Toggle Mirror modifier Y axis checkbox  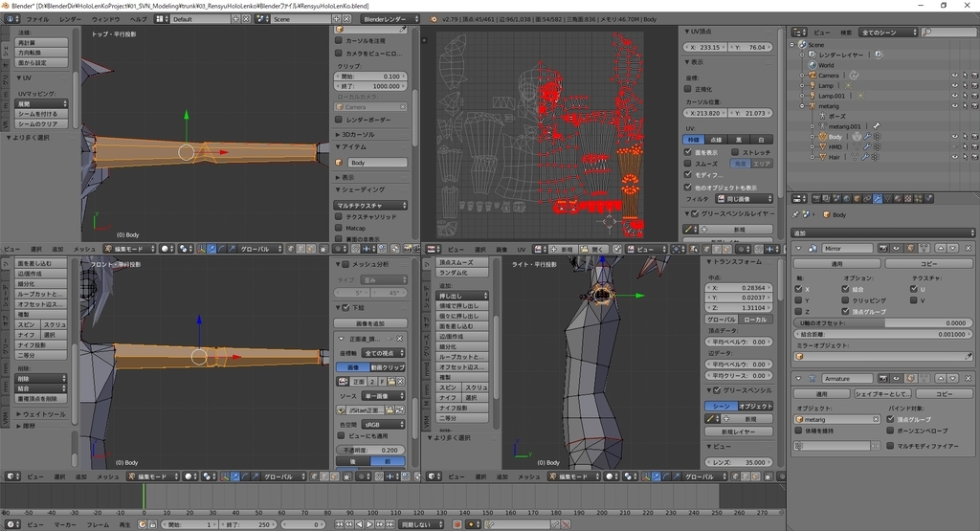(799, 299)
